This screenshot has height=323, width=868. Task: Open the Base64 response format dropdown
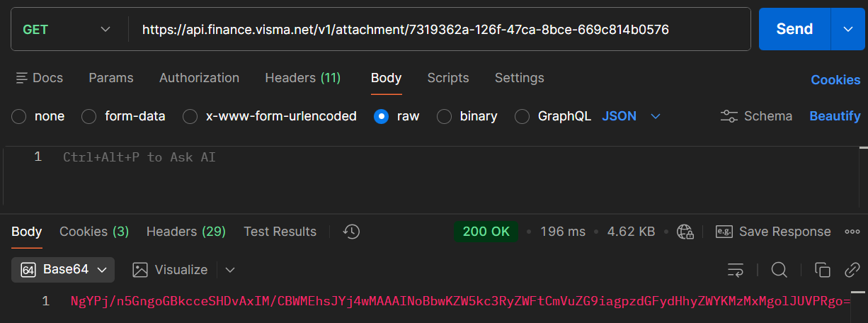pyautogui.click(x=63, y=270)
